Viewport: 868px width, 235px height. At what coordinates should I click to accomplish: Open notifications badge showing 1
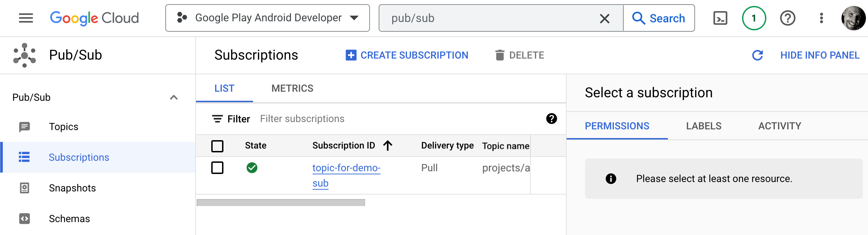(754, 18)
